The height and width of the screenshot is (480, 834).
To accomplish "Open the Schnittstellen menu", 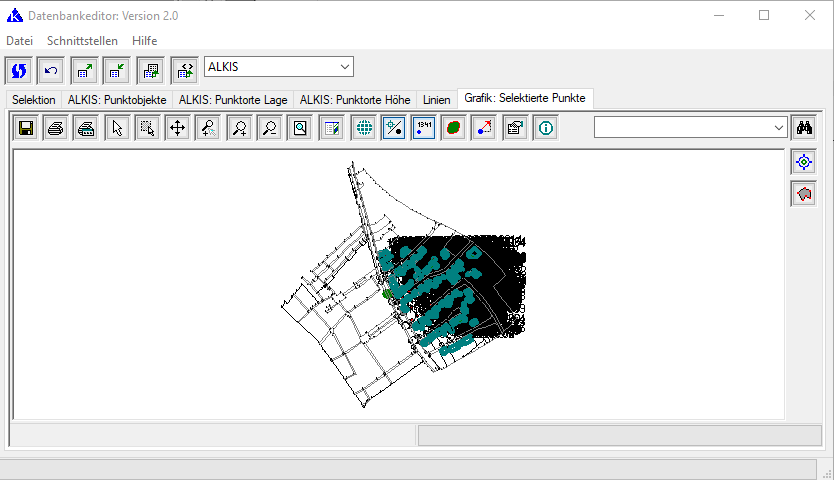I will (82, 41).
